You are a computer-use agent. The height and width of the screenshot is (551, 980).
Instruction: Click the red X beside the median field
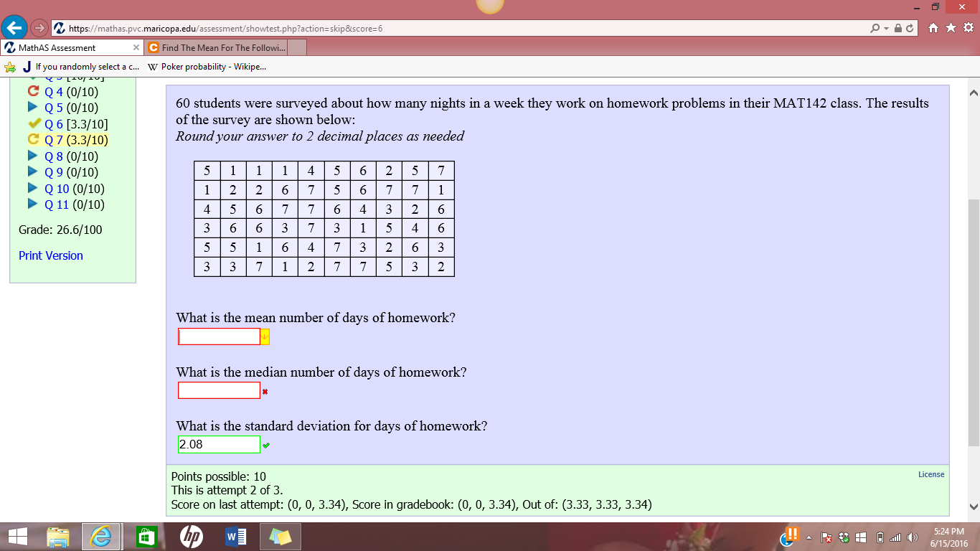point(265,392)
